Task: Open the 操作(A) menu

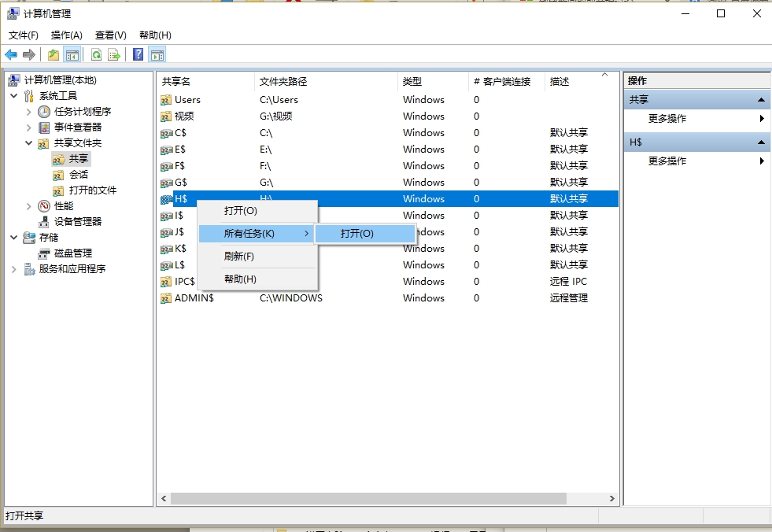Action: [66, 35]
